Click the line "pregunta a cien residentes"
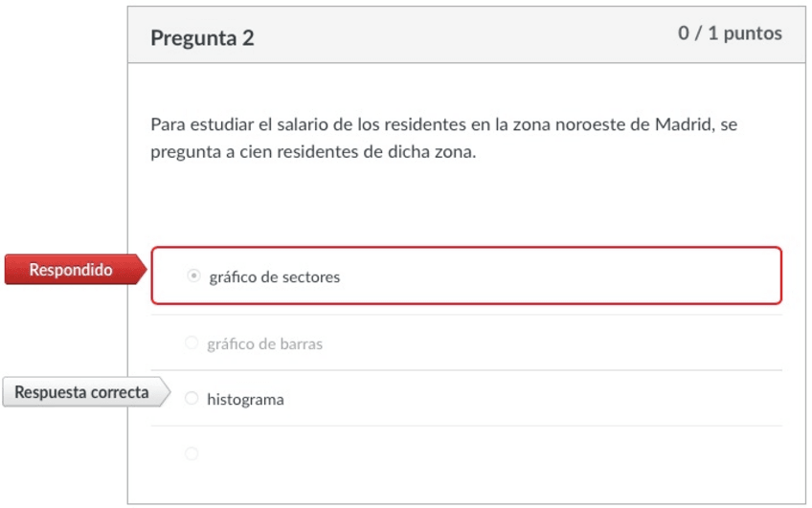The height and width of the screenshot is (508, 812). 312,152
